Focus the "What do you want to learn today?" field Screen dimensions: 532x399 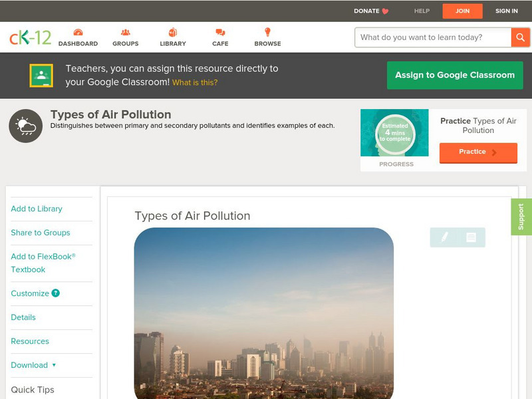coord(432,37)
